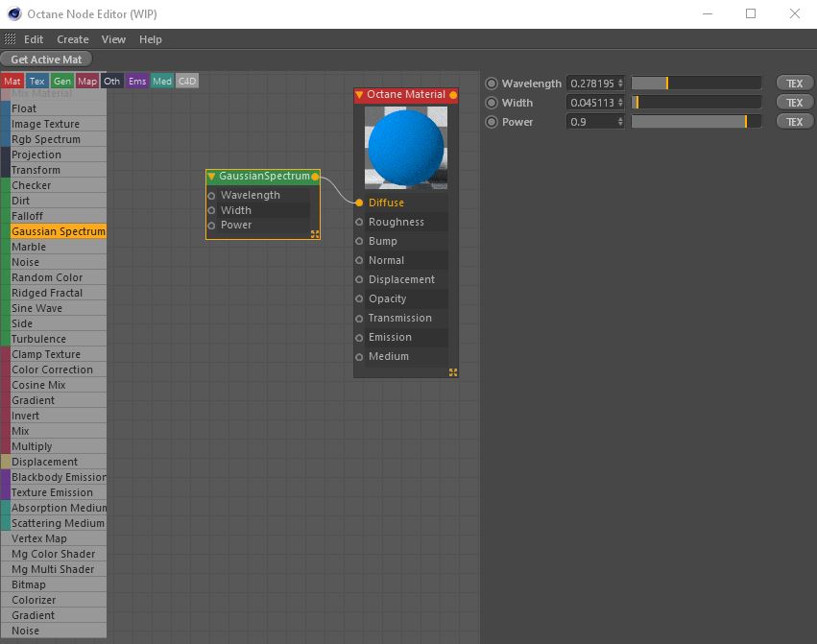Click the Diffuse input connector on Octane Material

point(362,203)
